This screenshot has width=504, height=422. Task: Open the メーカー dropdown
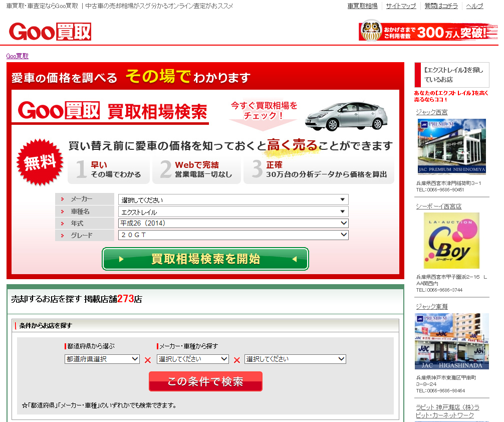[x=233, y=200]
